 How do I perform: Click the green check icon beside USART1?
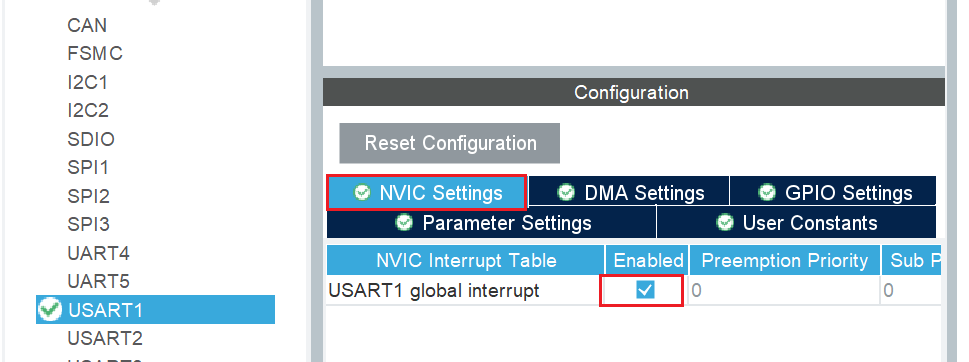pyautogui.click(x=49, y=309)
